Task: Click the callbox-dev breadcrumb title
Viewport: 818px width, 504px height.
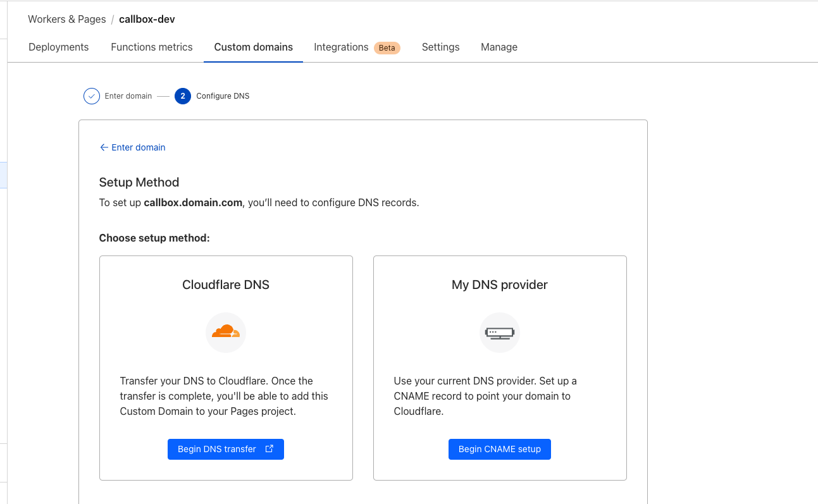Action: tap(147, 20)
